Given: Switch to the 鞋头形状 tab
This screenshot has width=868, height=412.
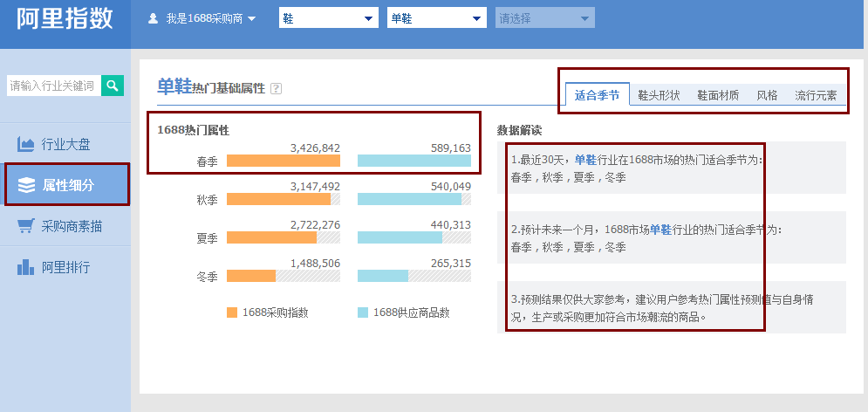Looking at the screenshot, I should 659,96.
